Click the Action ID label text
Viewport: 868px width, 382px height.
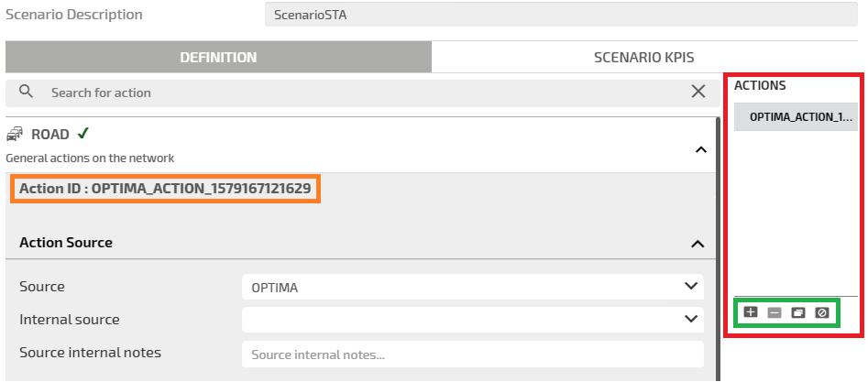click(x=166, y=190)
